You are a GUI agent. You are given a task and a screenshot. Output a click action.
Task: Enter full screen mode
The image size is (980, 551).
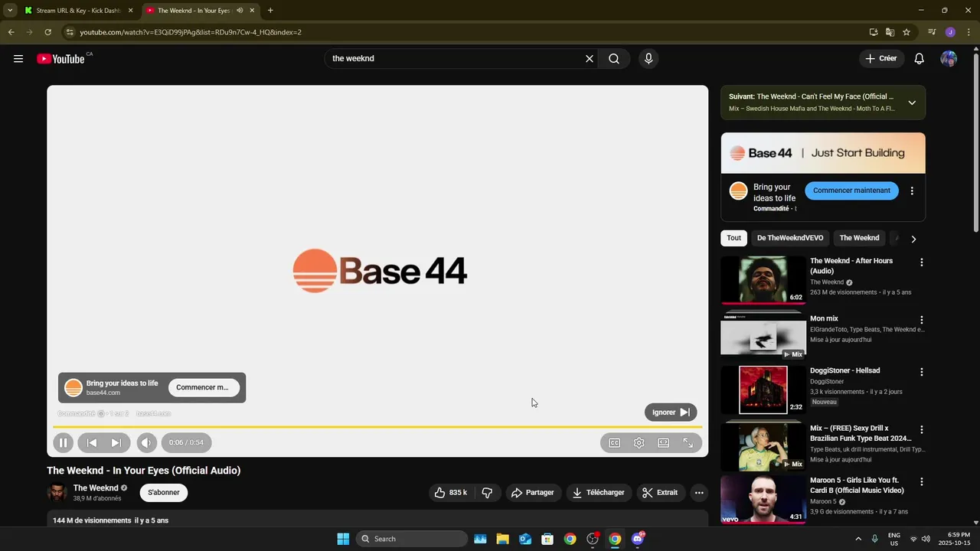coord(688,442)
